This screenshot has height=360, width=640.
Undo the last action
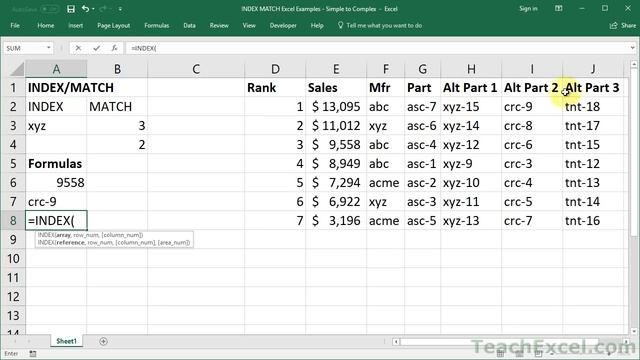point(85,9)
